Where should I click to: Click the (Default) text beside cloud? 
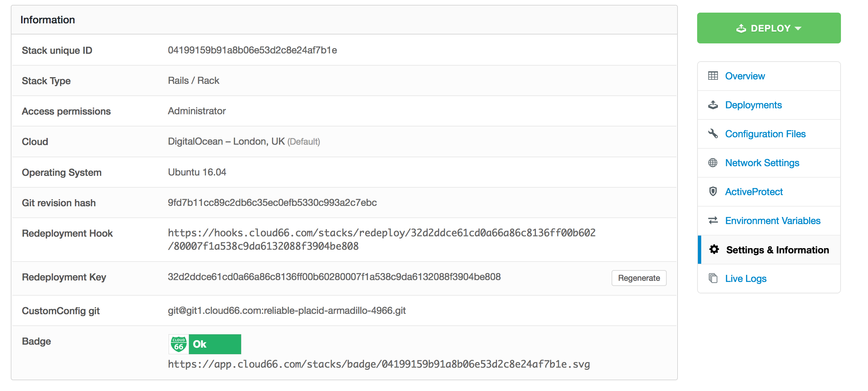(x=304, y=142)
